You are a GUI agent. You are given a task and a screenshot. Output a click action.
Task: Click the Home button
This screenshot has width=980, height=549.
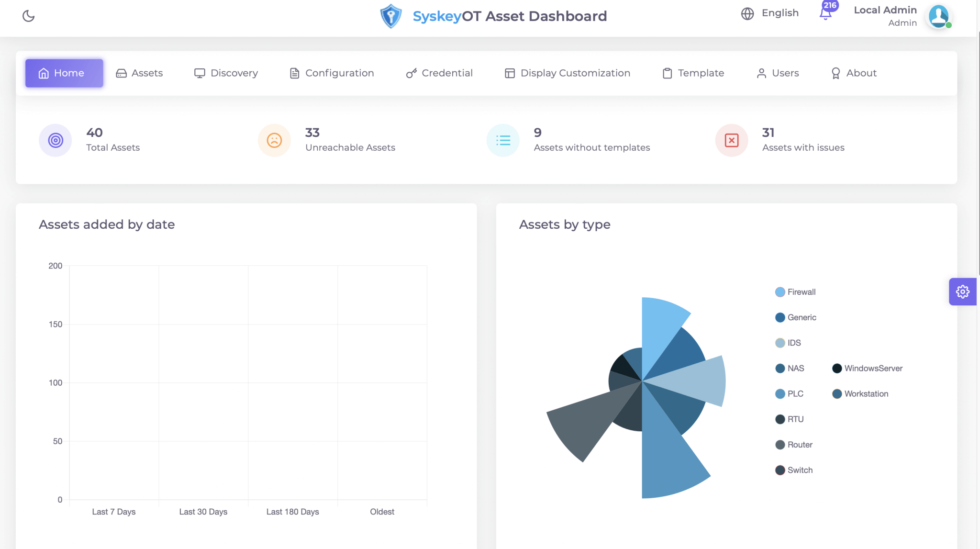64,73
